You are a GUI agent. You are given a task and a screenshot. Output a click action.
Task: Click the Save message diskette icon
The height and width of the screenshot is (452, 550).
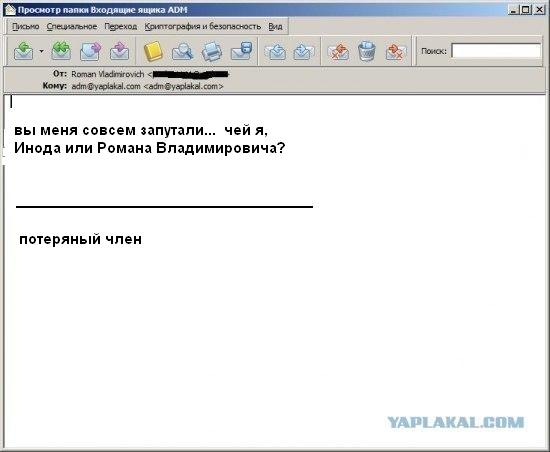(241, 51)
